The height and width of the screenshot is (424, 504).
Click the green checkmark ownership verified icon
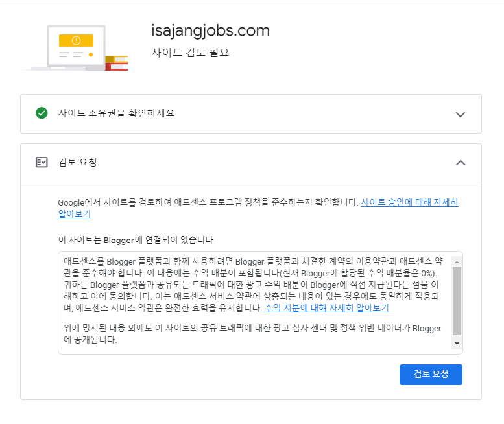point(42,113)
